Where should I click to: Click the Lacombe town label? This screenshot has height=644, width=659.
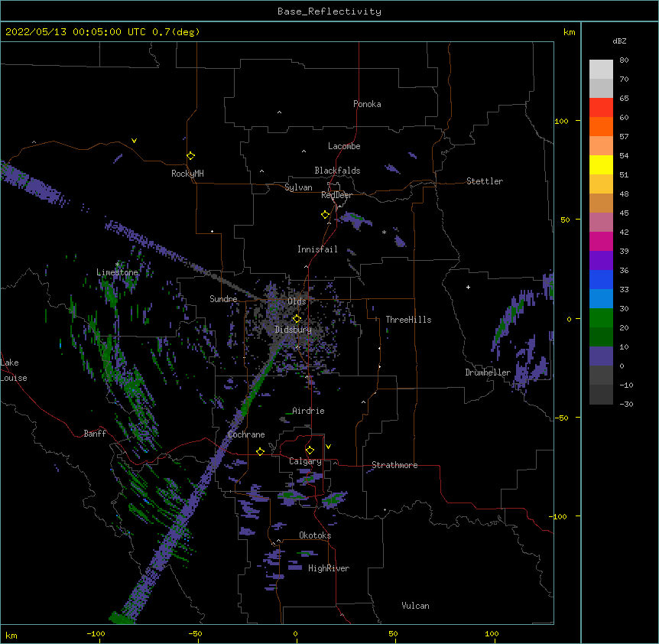click(344, 146)
